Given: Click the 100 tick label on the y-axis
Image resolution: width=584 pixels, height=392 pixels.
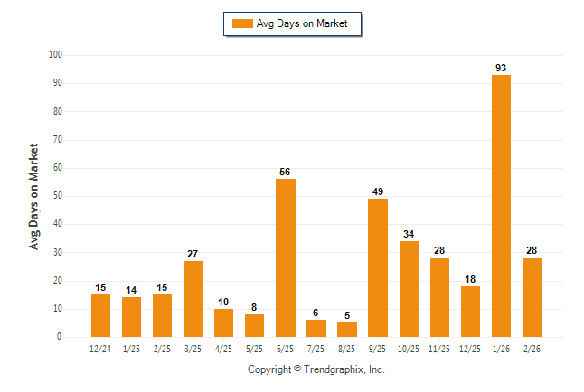Looking at the screenshot, I should tap(54, 55).
